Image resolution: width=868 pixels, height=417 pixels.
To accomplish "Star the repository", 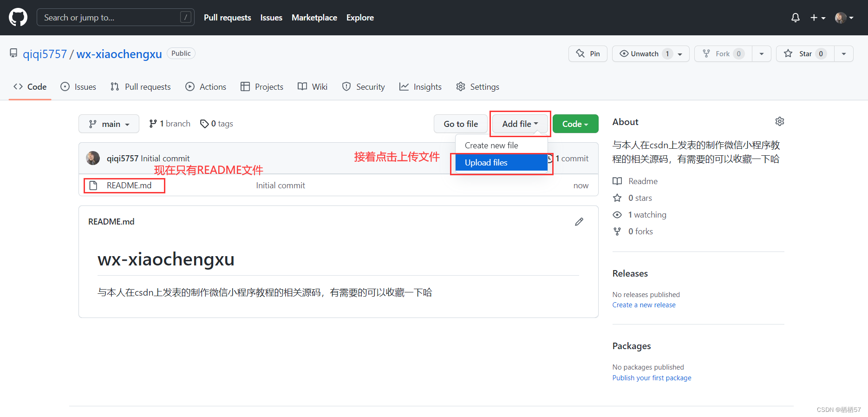I will 805,53.
